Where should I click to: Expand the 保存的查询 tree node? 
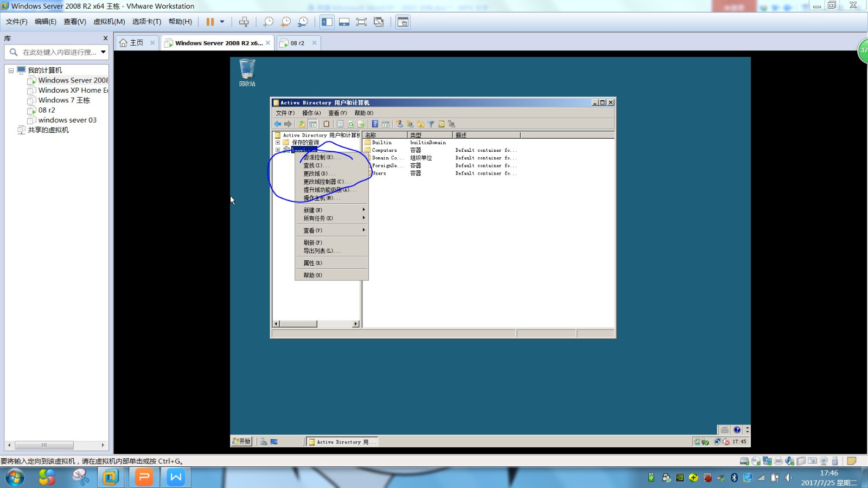coord(278,143)
